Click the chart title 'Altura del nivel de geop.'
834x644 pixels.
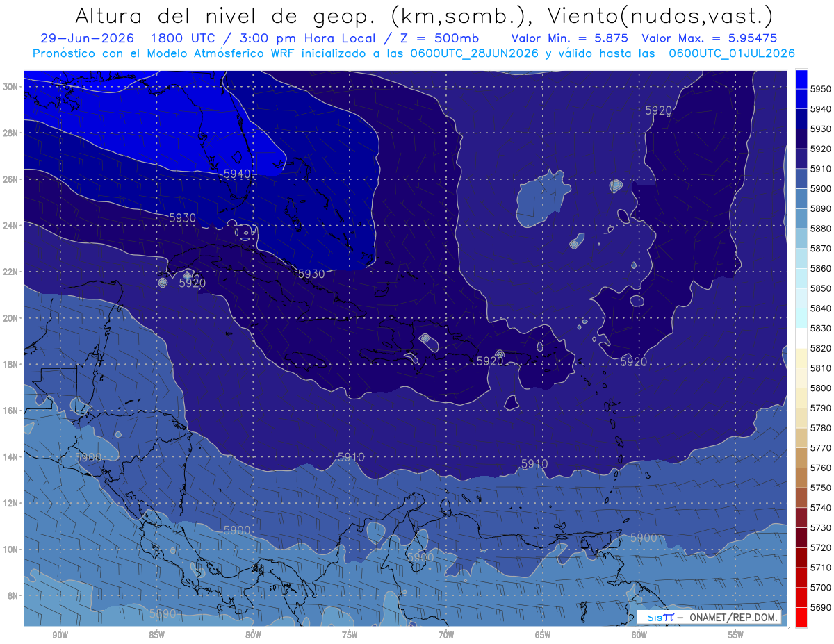tap(227, 15)
